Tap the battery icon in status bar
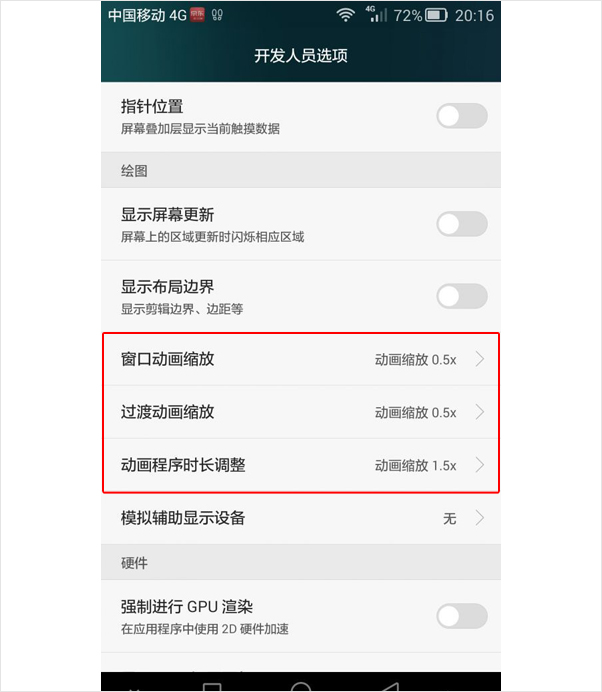The image size is (602, 692). pyautogui.click(x=436, y=15)
